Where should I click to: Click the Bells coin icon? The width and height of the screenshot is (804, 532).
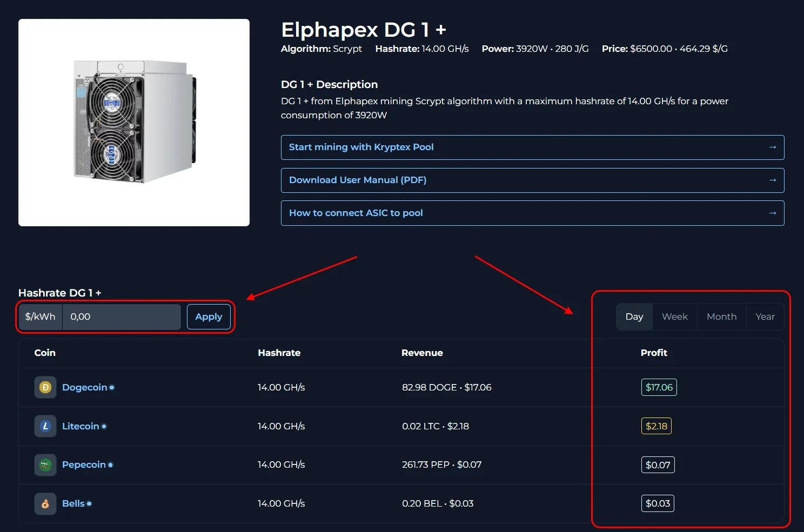coord(45,504)
